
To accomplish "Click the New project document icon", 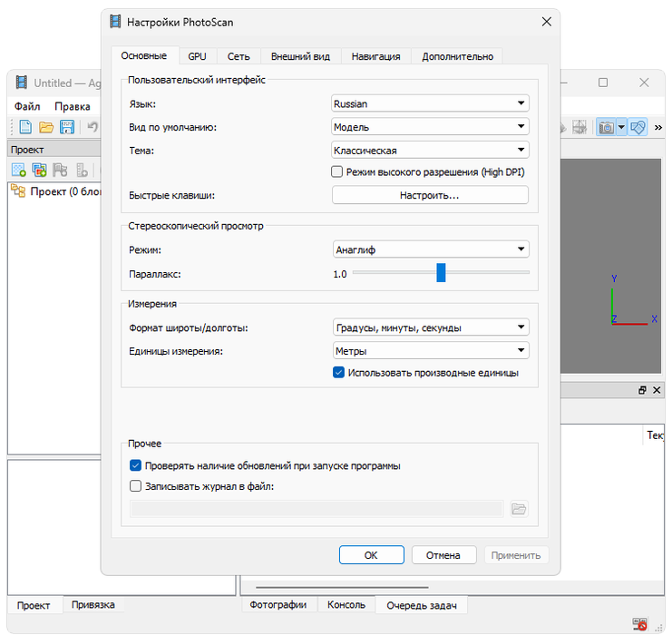I will 25,127.
